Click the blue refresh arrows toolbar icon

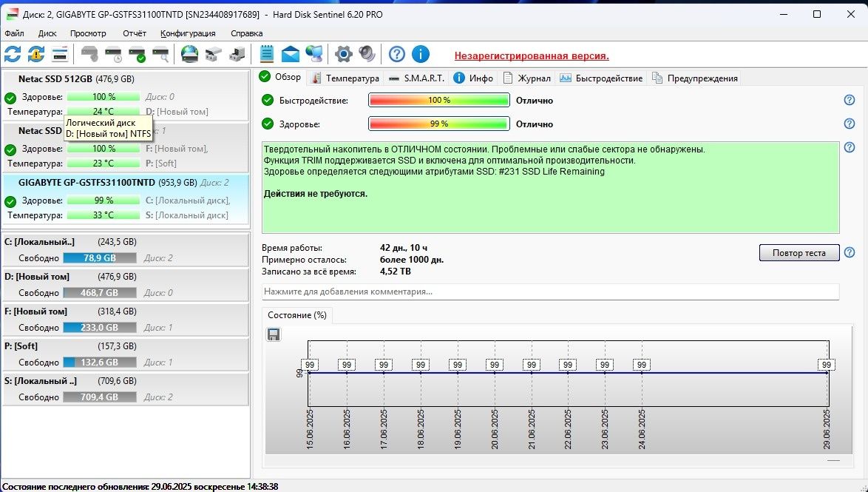coord(13,54)
